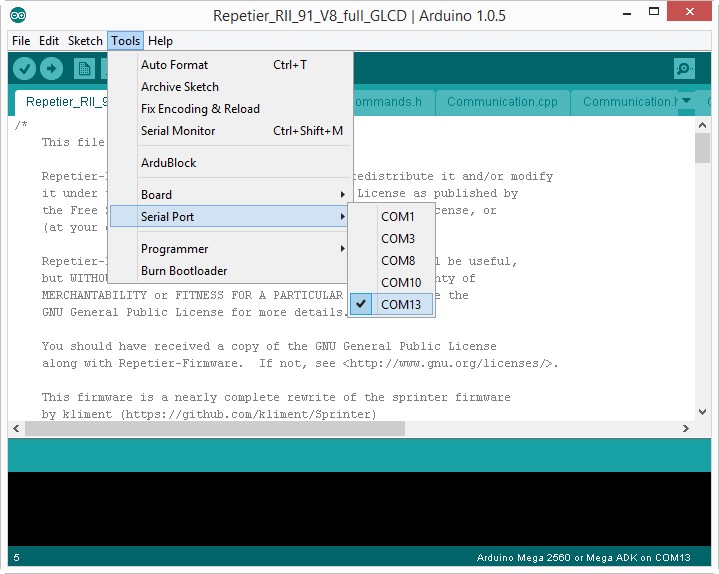Viewport: 719px width, 574px height.
Task: Choose COM10 from the port list
Action: pyautogui.click(x=400, y=283)
